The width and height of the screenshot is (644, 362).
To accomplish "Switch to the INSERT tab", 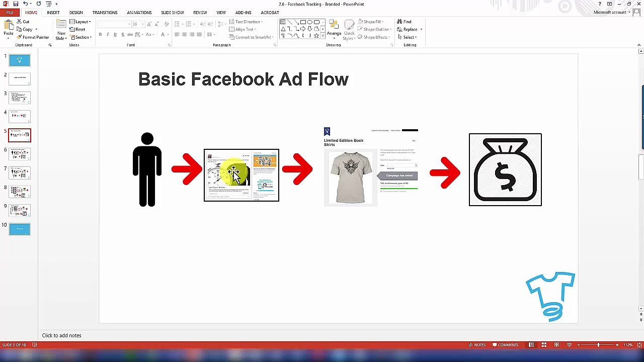I will (53, 13).
